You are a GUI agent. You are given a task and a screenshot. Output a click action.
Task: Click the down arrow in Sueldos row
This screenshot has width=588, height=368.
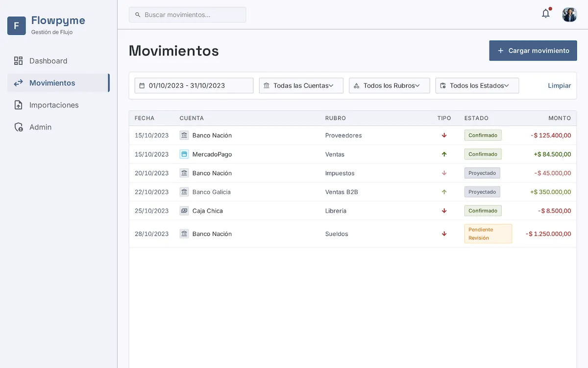(x=444, y=234)
